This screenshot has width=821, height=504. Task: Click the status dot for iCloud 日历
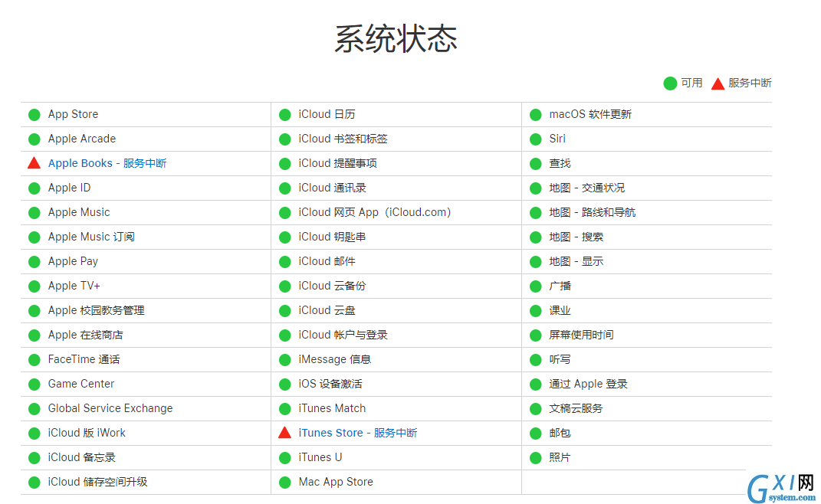click(x=285, y=115)
